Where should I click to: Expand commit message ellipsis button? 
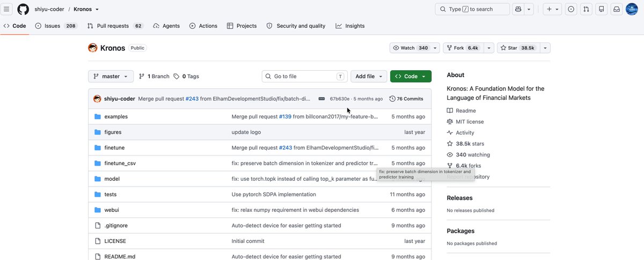321,99
